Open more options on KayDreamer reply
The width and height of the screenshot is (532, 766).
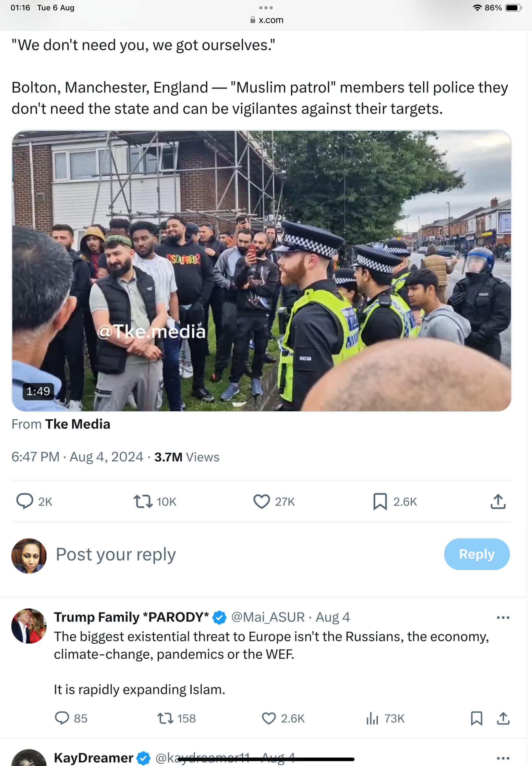coord(503,758)
